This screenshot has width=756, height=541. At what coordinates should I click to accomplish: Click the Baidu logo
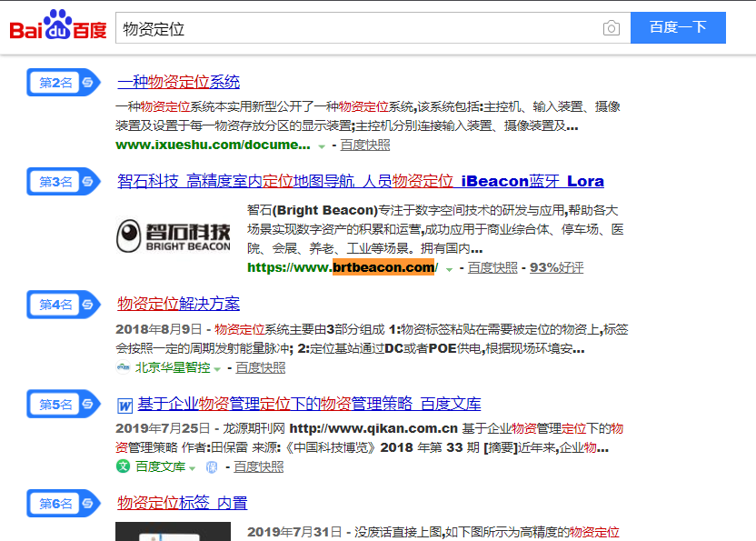58,25
